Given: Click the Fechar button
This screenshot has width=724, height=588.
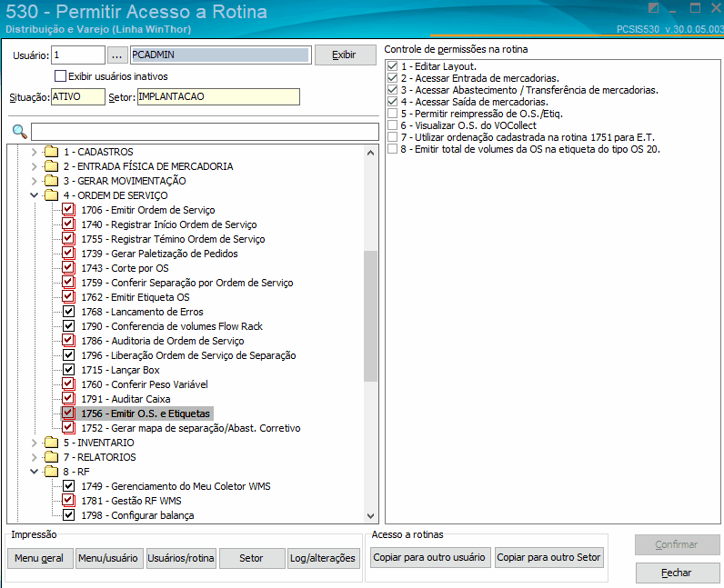Looking at the screenshot, I should pyautogui.click(x=677, y=573).
